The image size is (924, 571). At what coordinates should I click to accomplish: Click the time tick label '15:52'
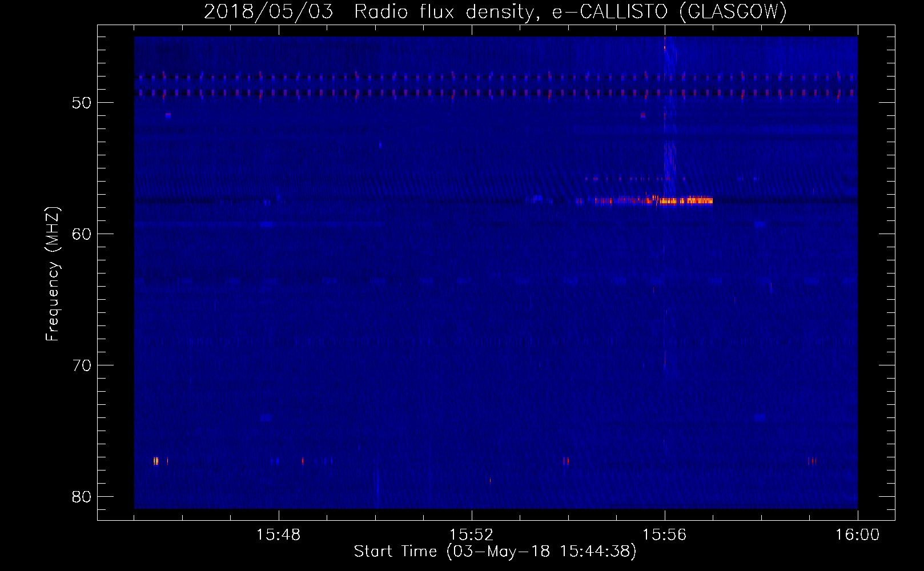click(x=471, y=535)
